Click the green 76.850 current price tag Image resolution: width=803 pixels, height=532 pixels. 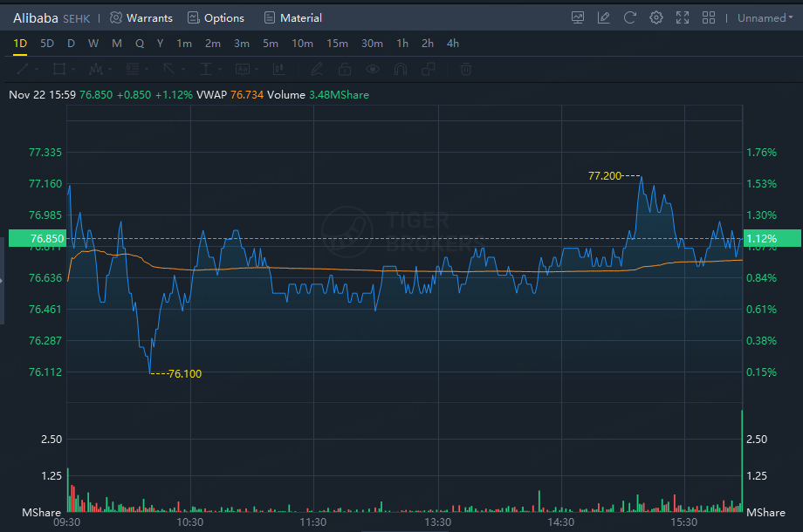(x=38, y=238)
